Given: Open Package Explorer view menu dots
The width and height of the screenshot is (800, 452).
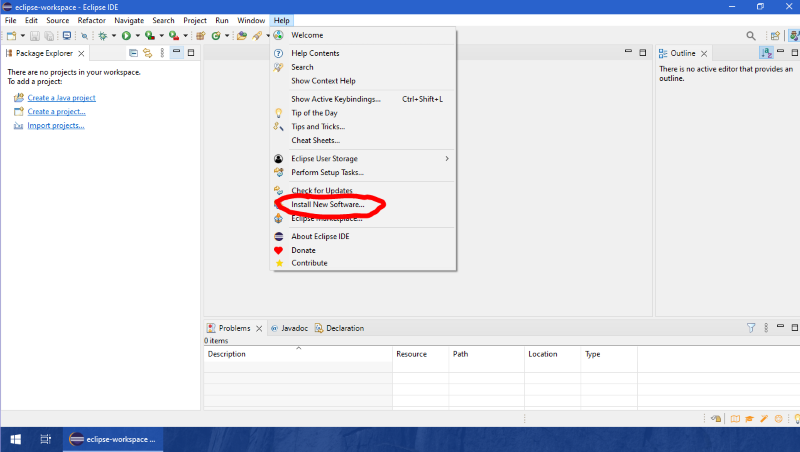Looking at the screenshot, I should [x=162, y=53].
